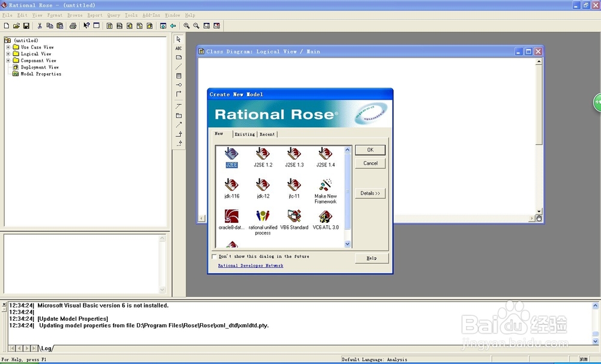601x364 pixels.
Task: Confirm with the OK button
Action: coord(370,150)
